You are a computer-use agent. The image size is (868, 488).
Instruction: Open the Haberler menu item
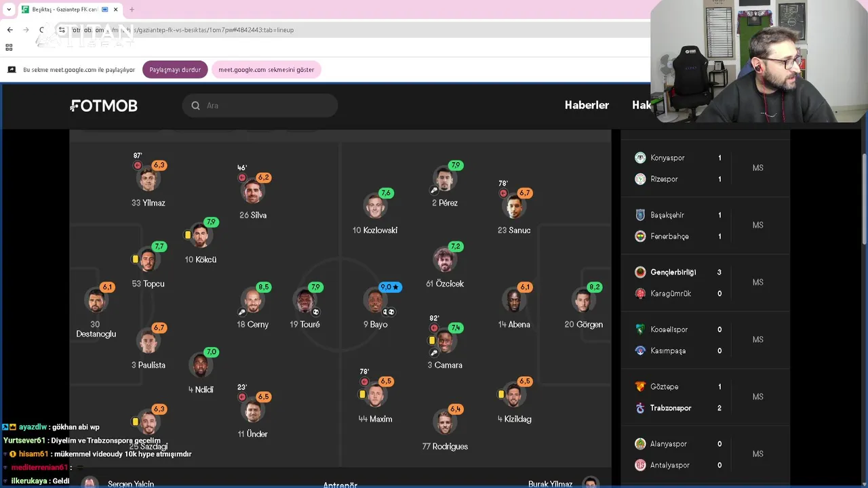[x=587, y=105]
